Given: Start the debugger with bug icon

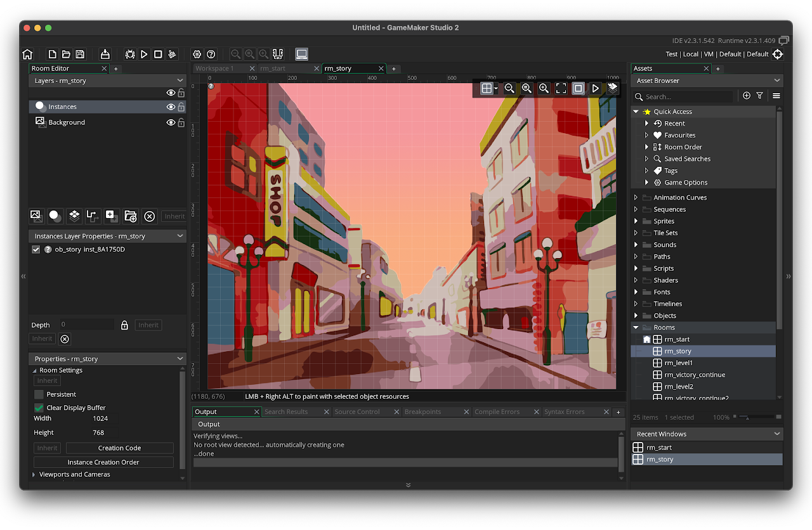Looking at the screenshot, I should pos(130,55).
